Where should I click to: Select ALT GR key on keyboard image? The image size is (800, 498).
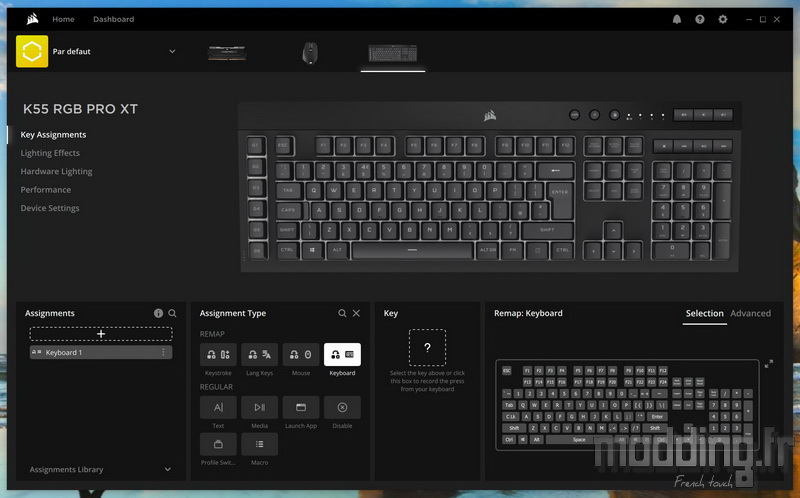(x=487, y=250)
